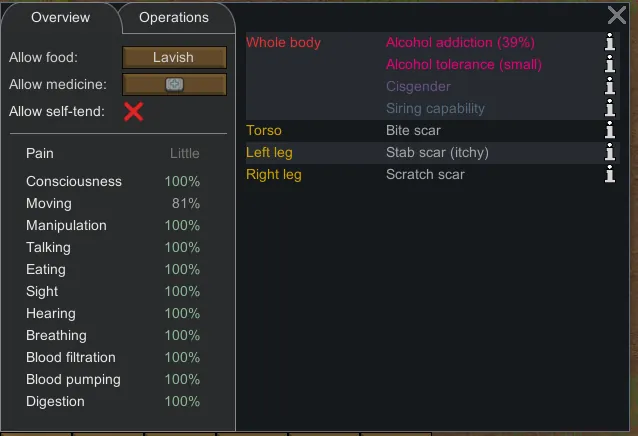Open info icon for Bite scar

pyautogui.click(x=609, y=131)
